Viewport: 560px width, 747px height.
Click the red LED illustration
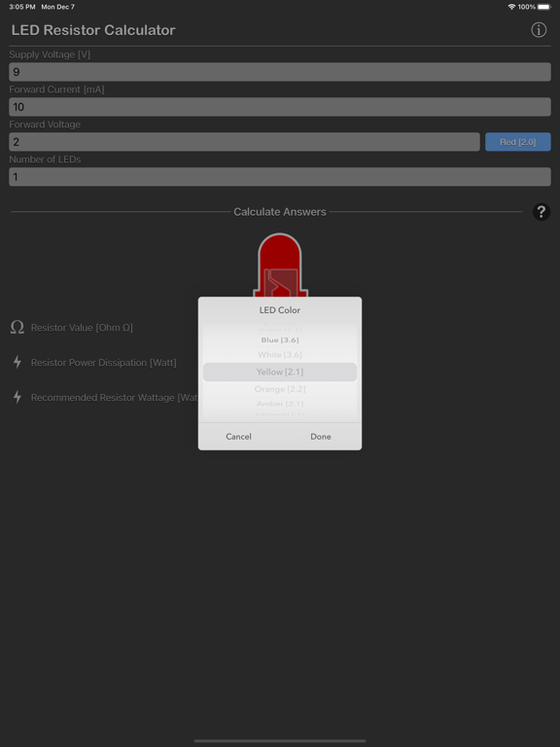[280, 265]
